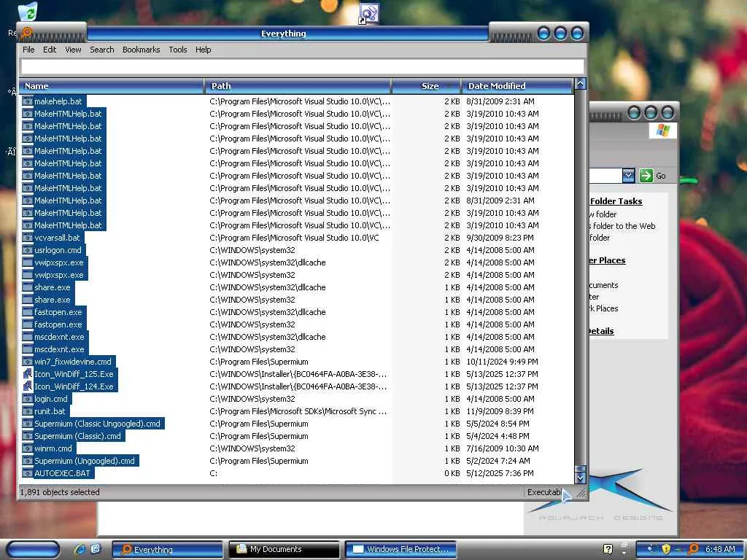Click the vcvarsall.bat file icon
747x560 pixels.
click(x=28, y=238)
